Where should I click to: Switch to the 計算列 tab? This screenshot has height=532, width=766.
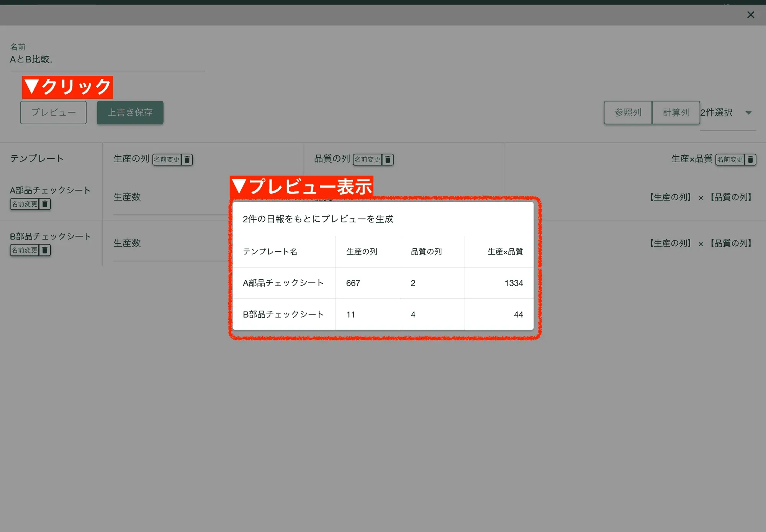click(676, 112)
